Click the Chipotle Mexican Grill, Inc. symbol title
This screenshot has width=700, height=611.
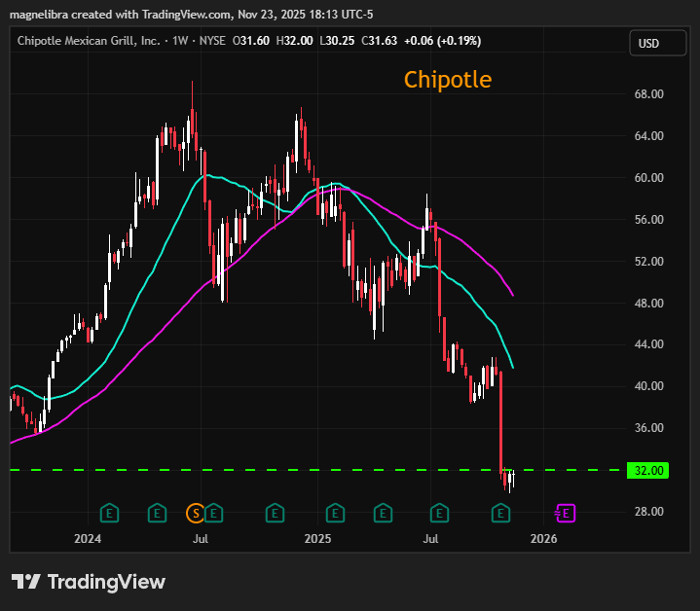point(89,41)
